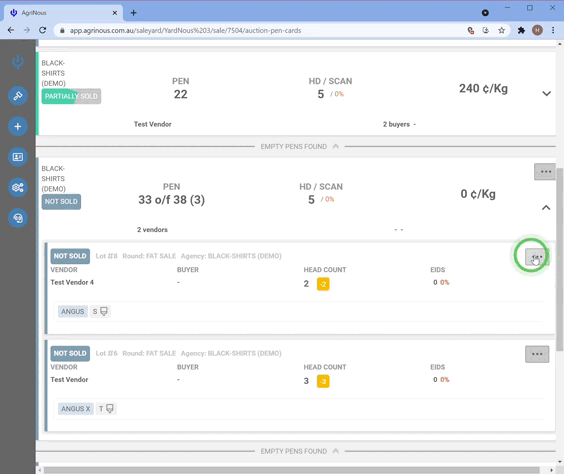
Task: Open comment icon next to T tag
Action: (110, 409)
